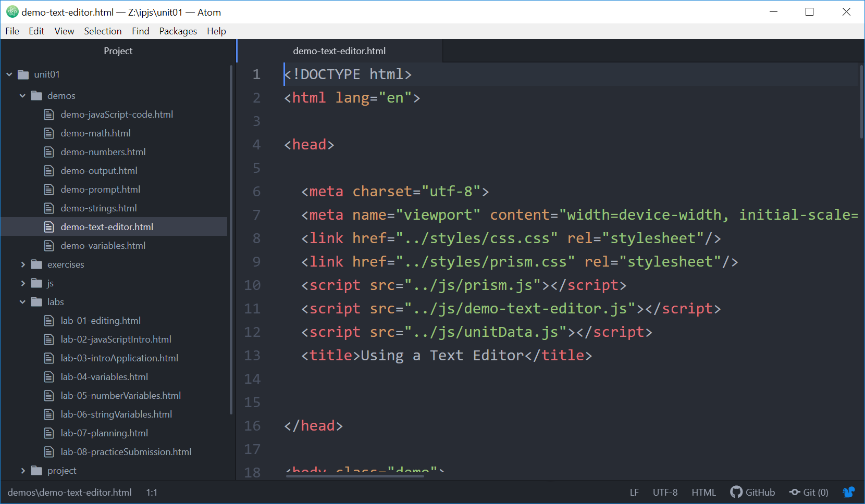This screenshot has height=504, width=865.
Task: Click the file icon beside demo-math.html
Action: [x=49, y=133]
